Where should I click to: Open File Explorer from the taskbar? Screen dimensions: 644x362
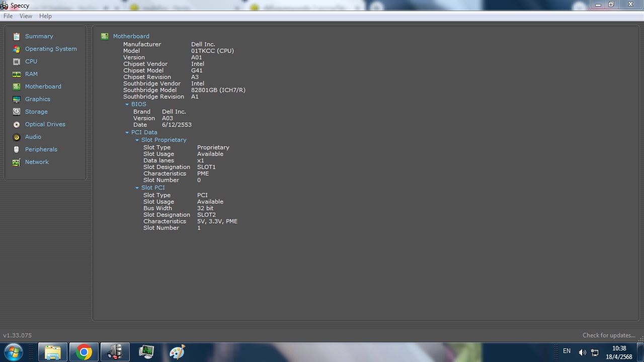pos(53,352)
